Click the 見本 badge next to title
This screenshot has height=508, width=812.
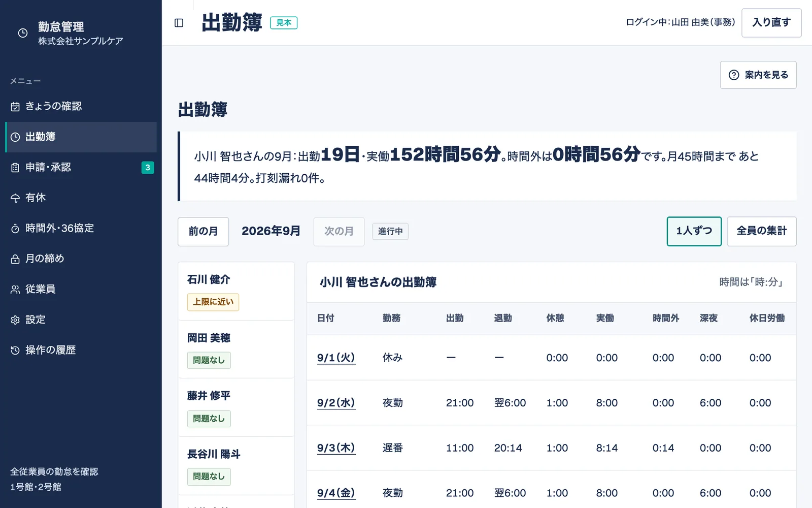tap(284, 23)
